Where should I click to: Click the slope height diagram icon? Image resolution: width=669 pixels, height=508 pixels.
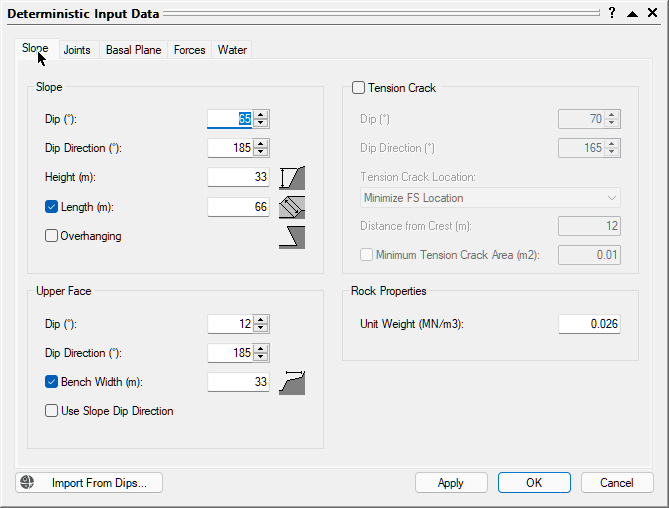coord(292,178)
